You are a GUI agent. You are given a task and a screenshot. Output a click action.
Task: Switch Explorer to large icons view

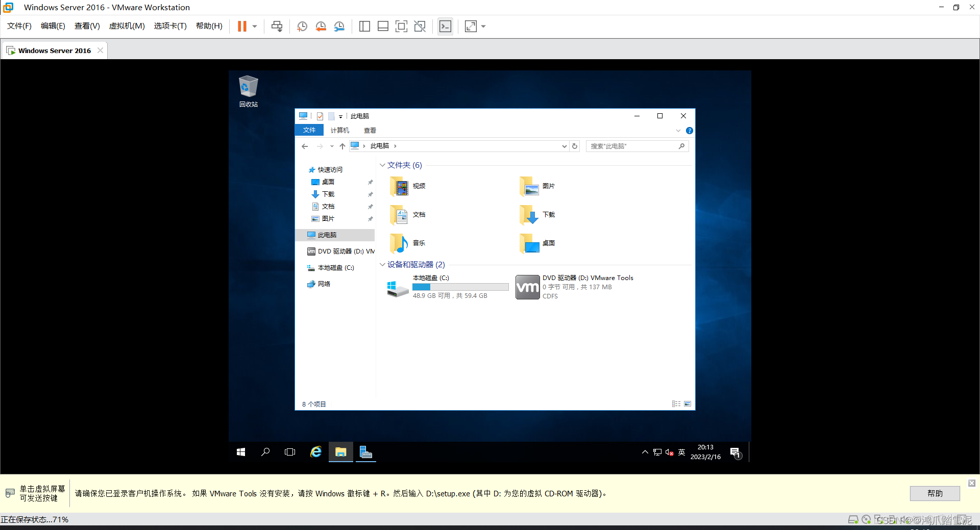688,404
